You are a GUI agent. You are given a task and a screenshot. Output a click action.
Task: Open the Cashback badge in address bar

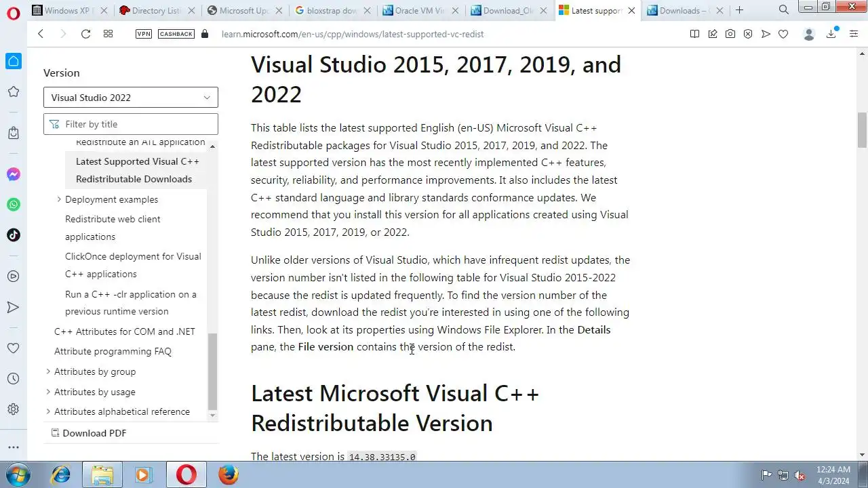pos(176,34)
